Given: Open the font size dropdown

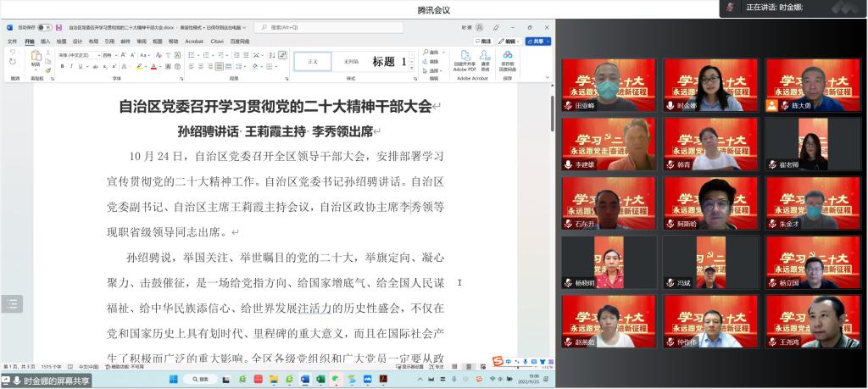Looking at the screenshot, I should point(117,55).
